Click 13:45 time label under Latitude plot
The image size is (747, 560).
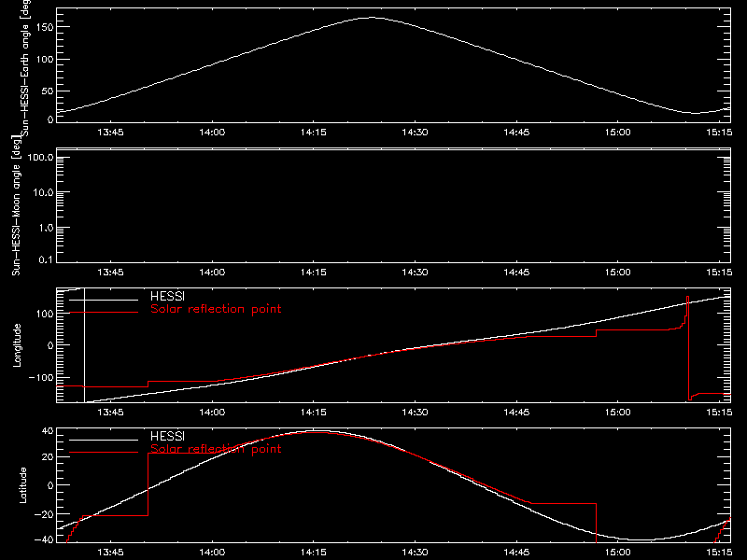tap(110, 552)
